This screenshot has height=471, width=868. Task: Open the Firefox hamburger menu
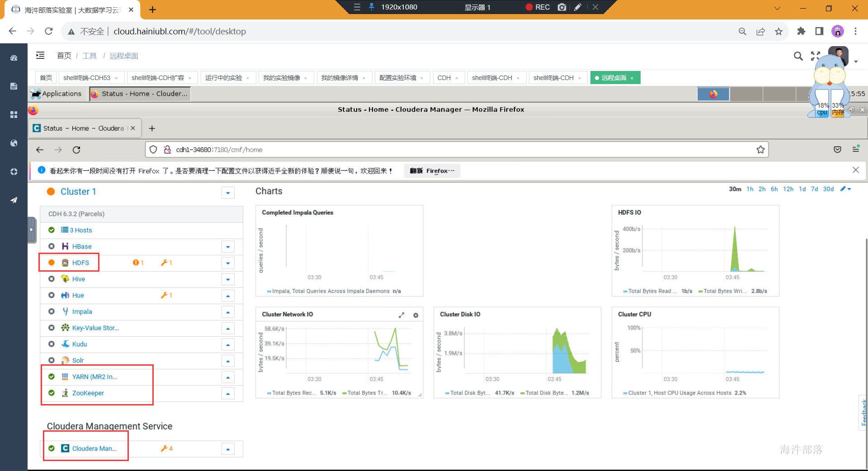tap(856, 149)
